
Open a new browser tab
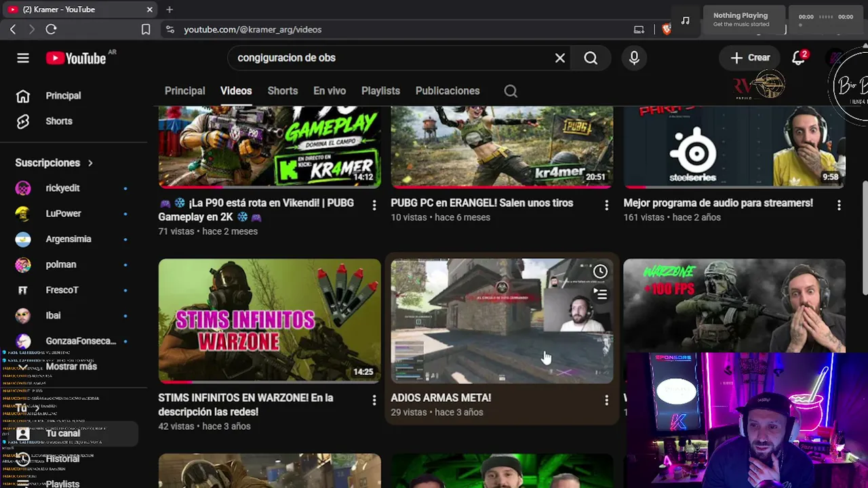click(170, 9)
